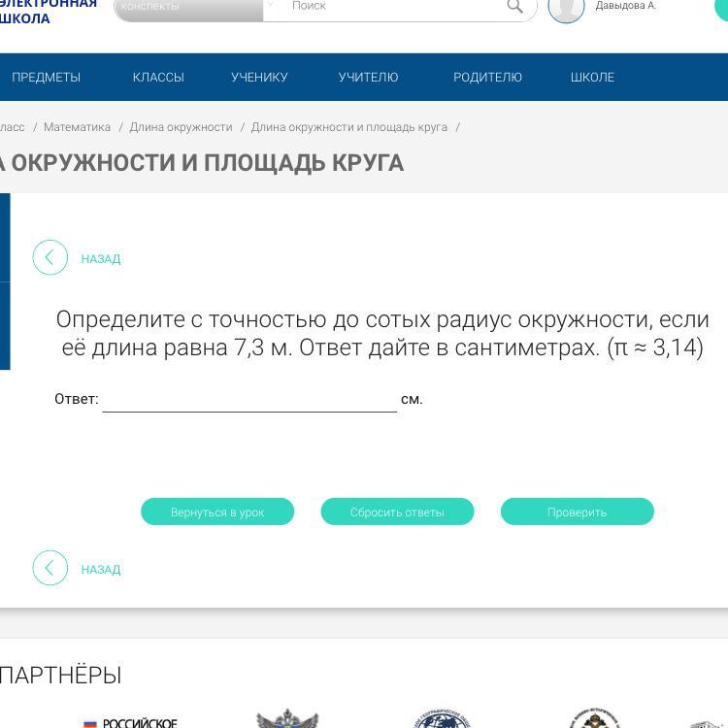This screenshot has height=728, width=728.
Task: Open the Учителю menu
Action: (x=368, y=78)
